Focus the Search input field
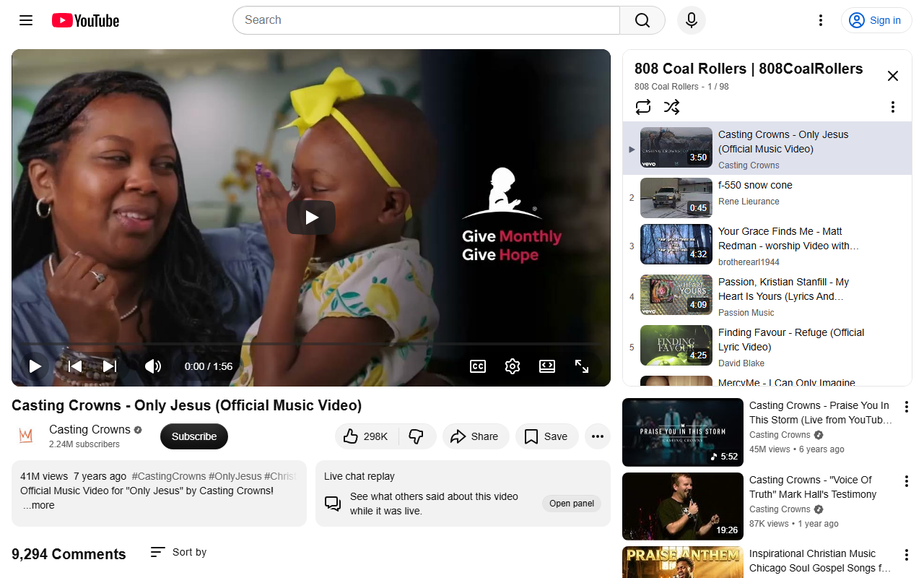924x578 pixels. pyautogui.click(x=426, y=20)
